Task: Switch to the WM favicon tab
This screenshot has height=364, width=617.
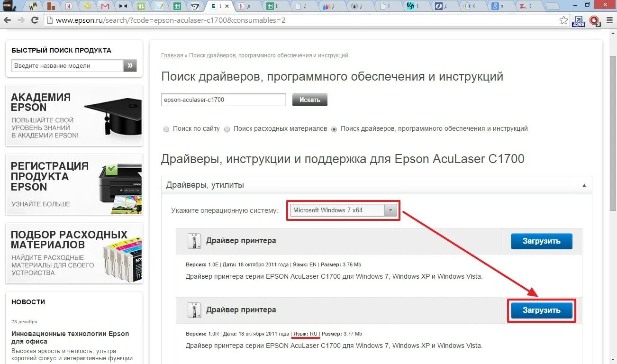Action: pos(33,6)
